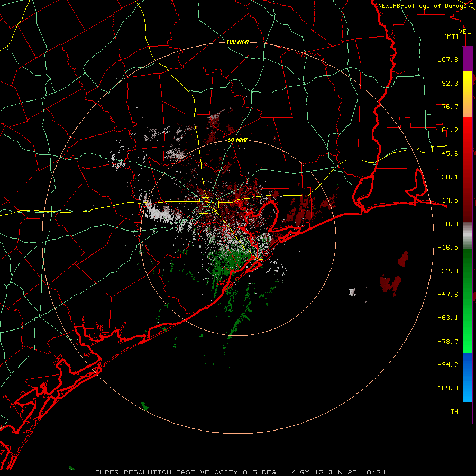Select the -78.7 legend value
Screen dimensions: 476x476
pyautogui.click(x=448, y=342)
